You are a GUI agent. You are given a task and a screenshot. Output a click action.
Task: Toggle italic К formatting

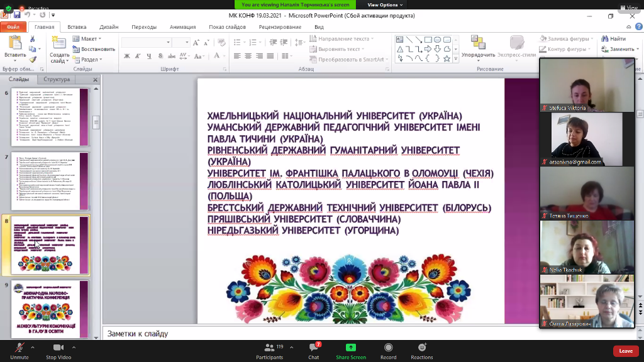[138, 56]
